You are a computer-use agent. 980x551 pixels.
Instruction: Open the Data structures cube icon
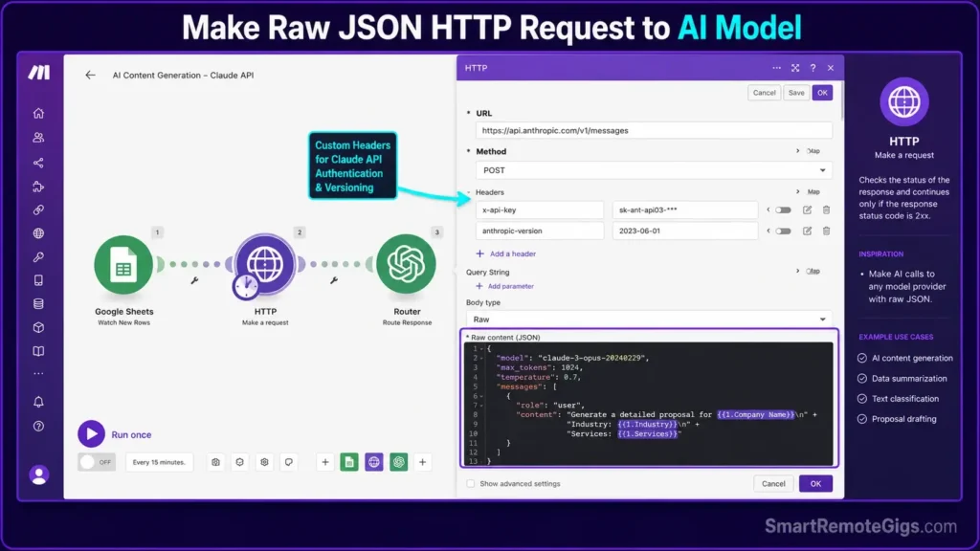[x=38, y=327]
